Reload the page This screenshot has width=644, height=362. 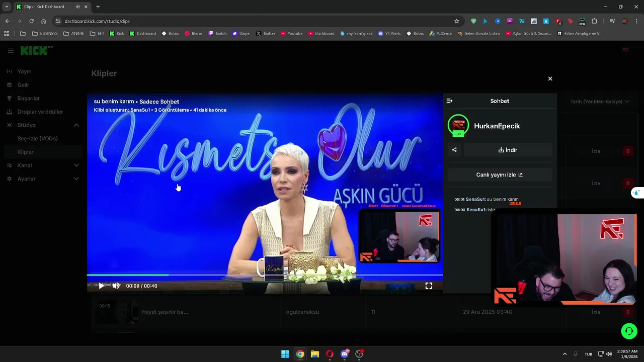point(31,21)
